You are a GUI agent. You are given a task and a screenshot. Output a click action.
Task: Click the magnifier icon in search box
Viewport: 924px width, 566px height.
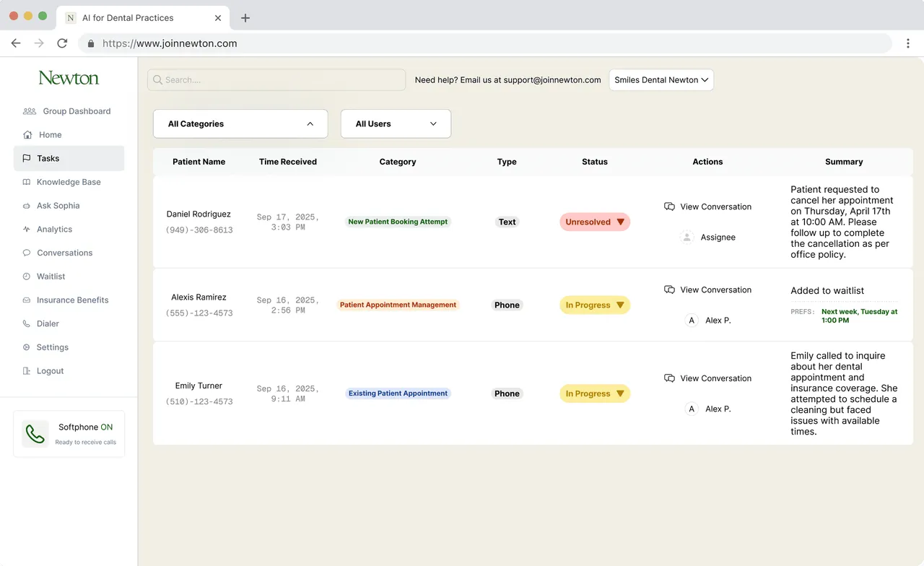pyautogui.click(x=157, y=80)
